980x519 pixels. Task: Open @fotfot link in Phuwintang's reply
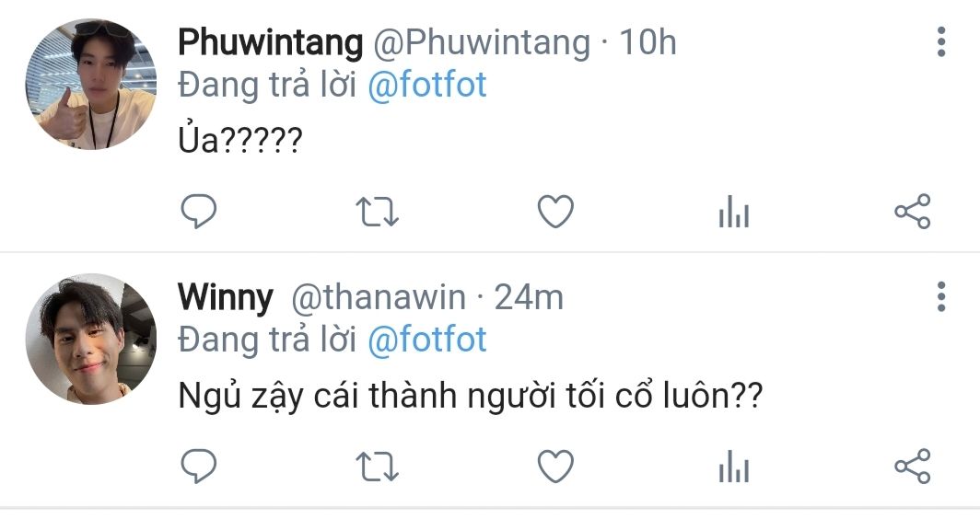tap(426, 86)
